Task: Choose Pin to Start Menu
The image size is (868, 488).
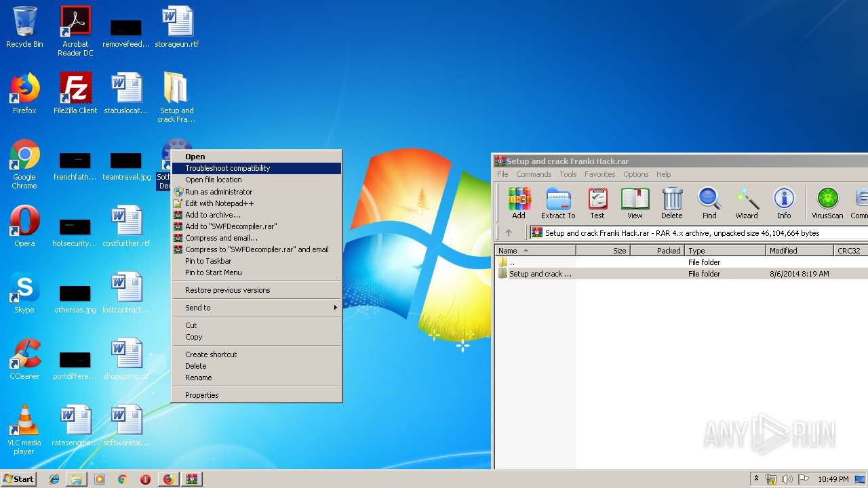Action: point(256,272)
